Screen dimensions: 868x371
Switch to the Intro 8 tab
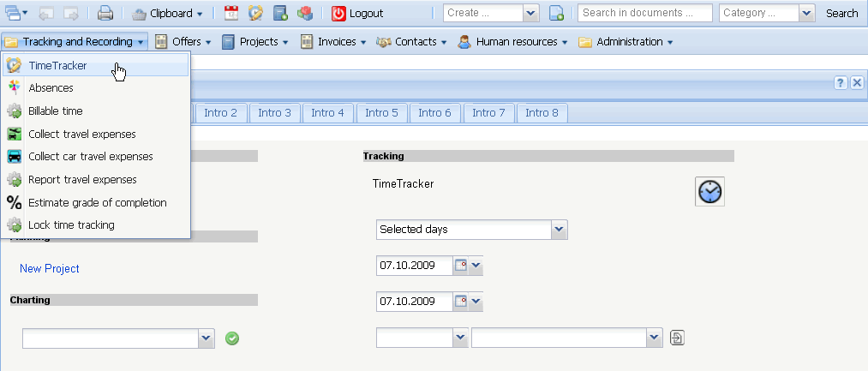[542, 113]
